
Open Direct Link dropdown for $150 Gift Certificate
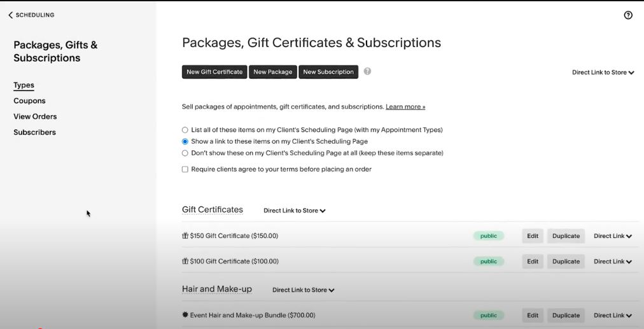click(612, 236)
